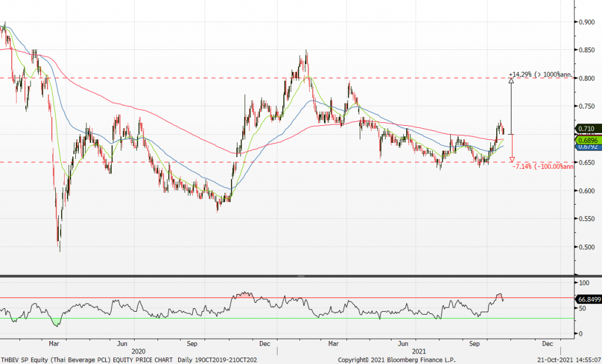Click the -7.14% downside annotation label

[x=544, y=166]
